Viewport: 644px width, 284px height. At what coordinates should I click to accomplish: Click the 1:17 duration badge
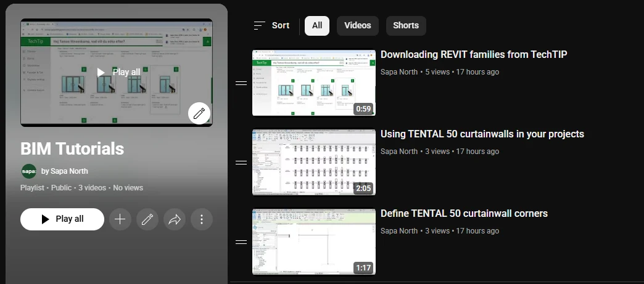(363, 268)
